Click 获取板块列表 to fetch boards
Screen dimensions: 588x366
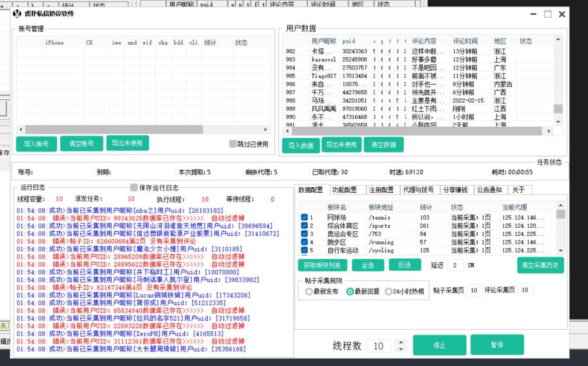pos(323,265)
